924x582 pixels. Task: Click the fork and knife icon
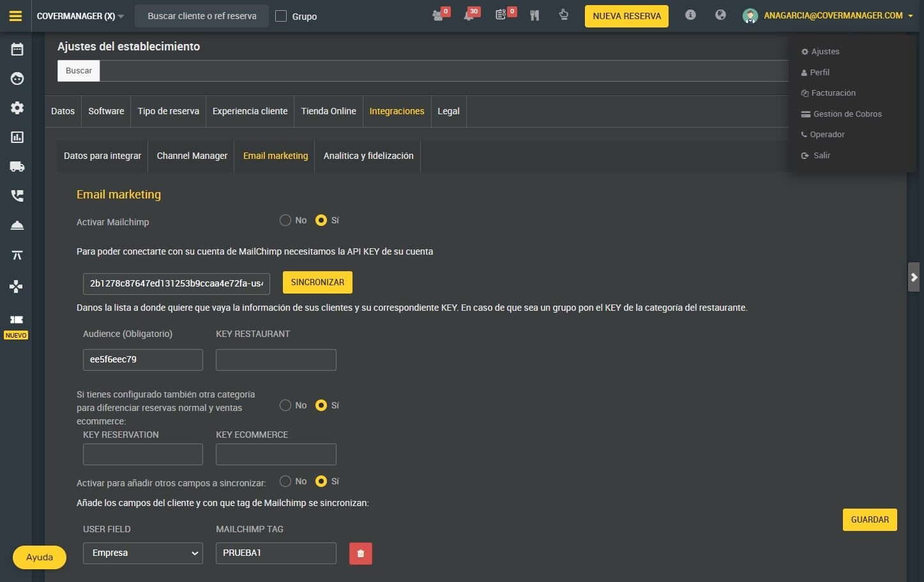pyautogui.click(x=534, y=15)
